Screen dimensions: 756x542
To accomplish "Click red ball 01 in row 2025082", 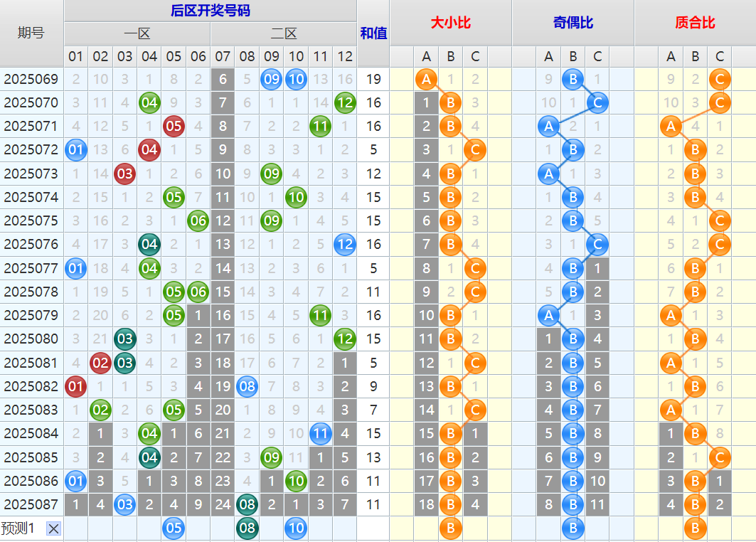I will (x=75, y=386).
